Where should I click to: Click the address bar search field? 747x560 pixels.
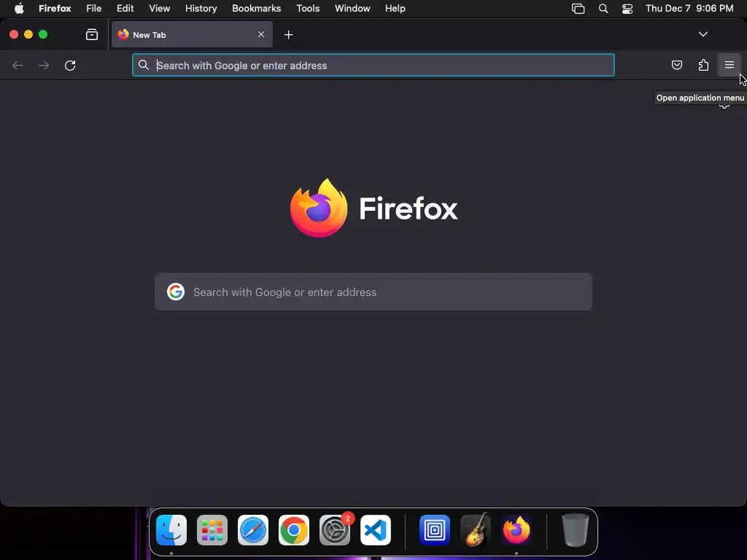click(373, 65)
